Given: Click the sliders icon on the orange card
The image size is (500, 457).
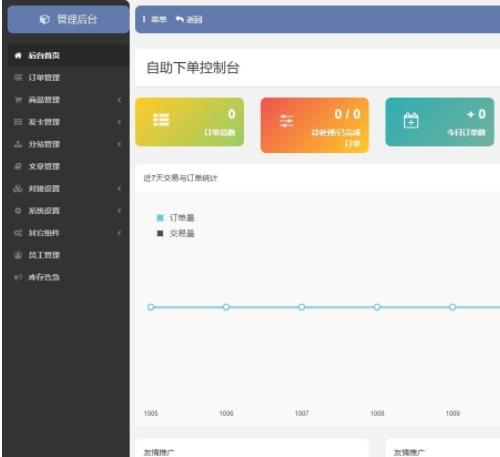Looking at the screenshot, I should 286,121.
